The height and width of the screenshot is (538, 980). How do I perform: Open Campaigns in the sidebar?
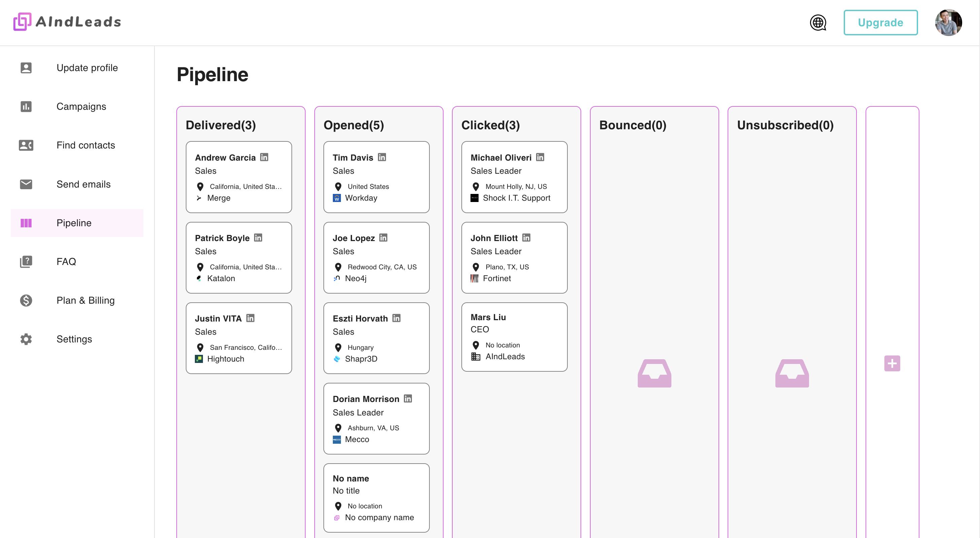pos(81,106)
